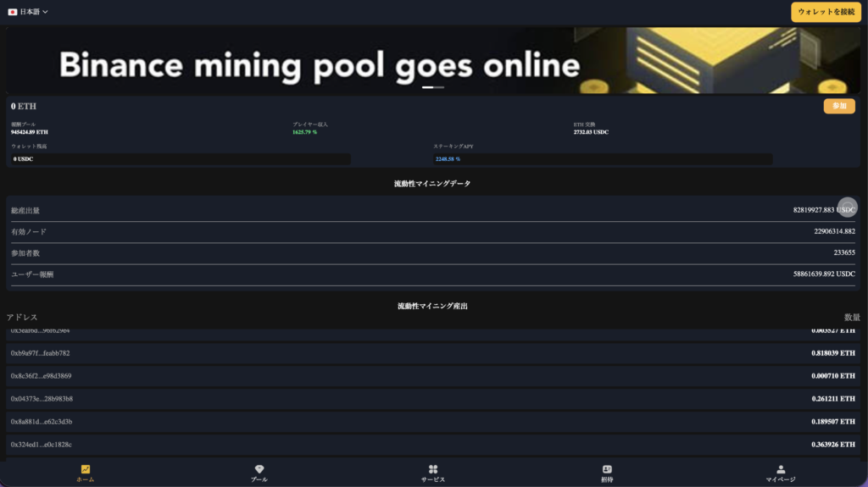Open the 招待 invite tab
The height and width of the screenshot is (487, 868).
coord(607,473)
